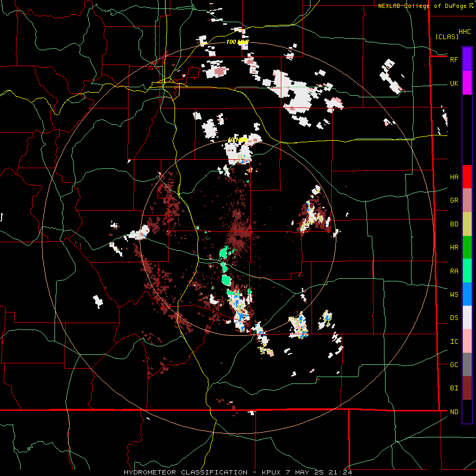Click the dusty pink GR legend swatch

click(467, 200)
